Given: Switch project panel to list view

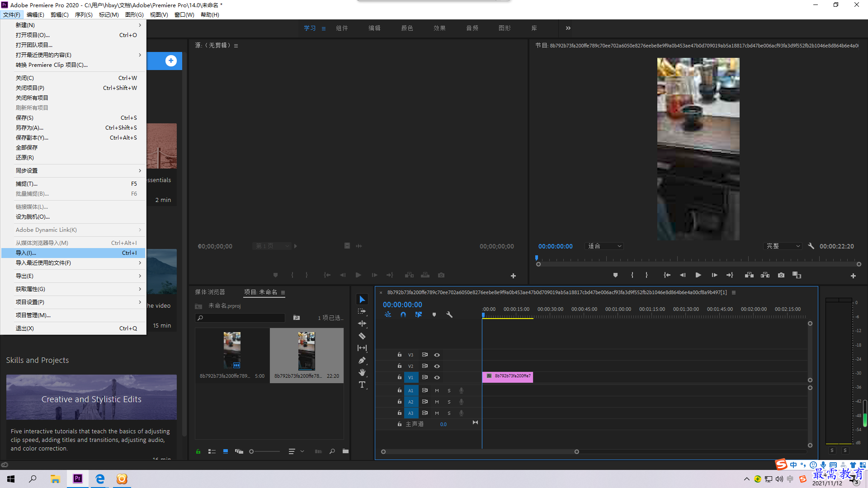Looking at the screenshot, I should [212, 451].
